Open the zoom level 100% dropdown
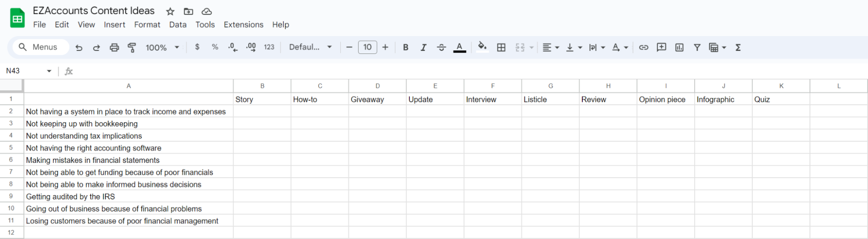Image resolution: width=868 pixels, height=239 pixels. 162,47
